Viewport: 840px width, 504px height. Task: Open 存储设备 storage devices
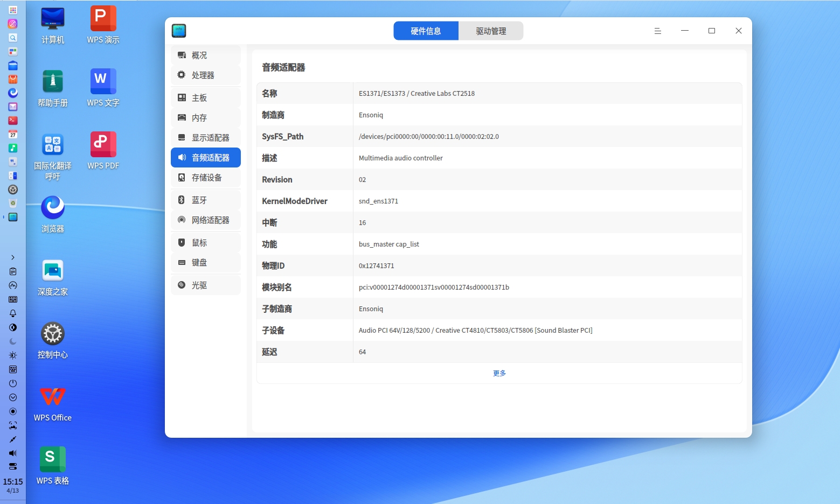[x=206, y=178]
